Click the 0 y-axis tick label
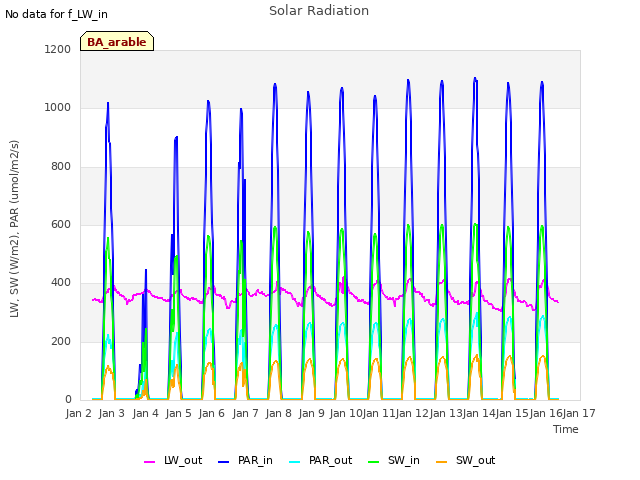 68,400
